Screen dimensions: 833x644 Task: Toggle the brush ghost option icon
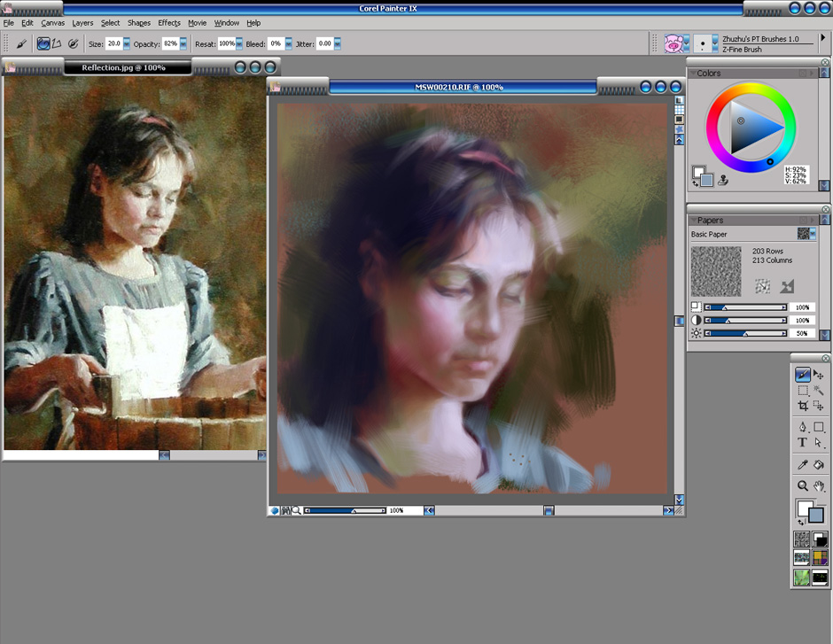73,43
